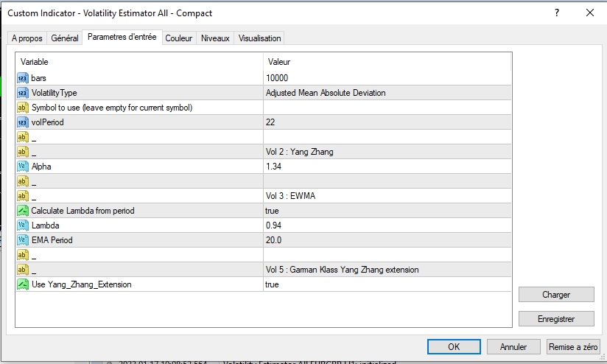Toggle the Use Yang_Zhang_Extension true value
Screen dimensions: 607x364
pos(387,284)
